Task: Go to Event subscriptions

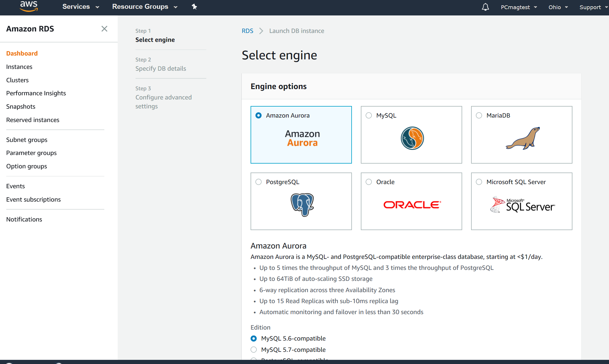Action: pyautogui.click(x=34, y=200)
